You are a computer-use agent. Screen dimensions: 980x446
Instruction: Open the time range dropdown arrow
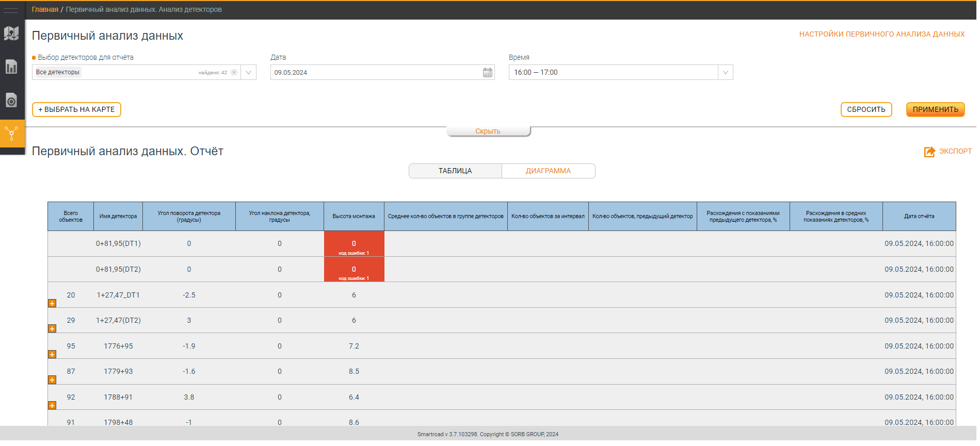(x=726, y=73)
